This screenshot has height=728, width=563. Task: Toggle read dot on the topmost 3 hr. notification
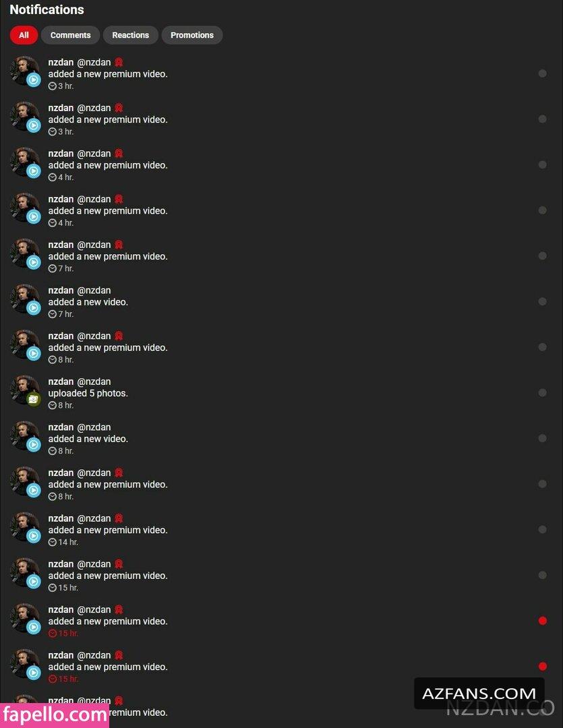[x=542, y=73]
